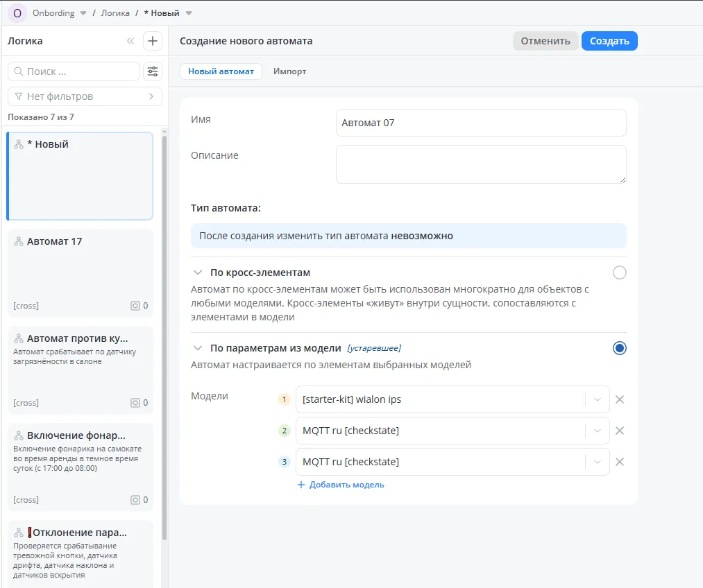Click the plus icon in Логика panel

point(153,41)
